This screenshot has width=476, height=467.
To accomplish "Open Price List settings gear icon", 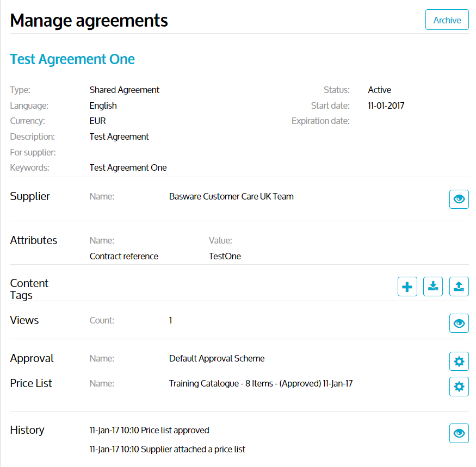I will (459, 387).
